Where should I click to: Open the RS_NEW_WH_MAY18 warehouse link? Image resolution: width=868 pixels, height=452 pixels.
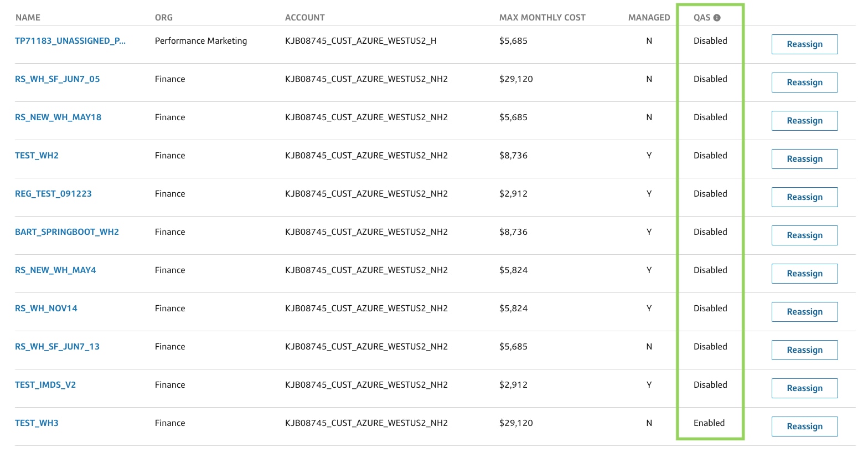click(x=58, y=117)
